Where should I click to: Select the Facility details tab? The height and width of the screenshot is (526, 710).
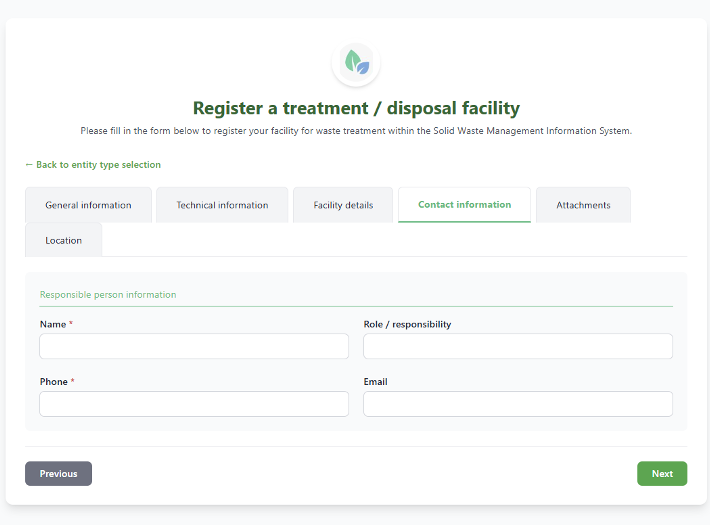click(x=343, y=205)
